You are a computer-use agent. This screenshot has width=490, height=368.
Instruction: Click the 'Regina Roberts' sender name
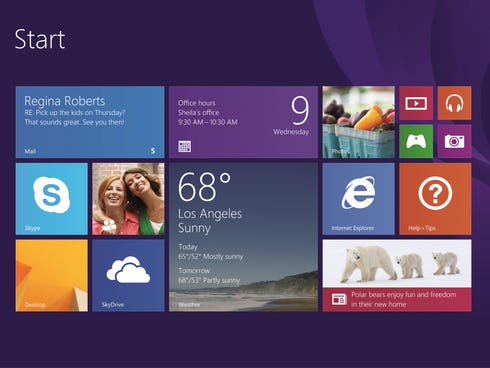[65, 101]
